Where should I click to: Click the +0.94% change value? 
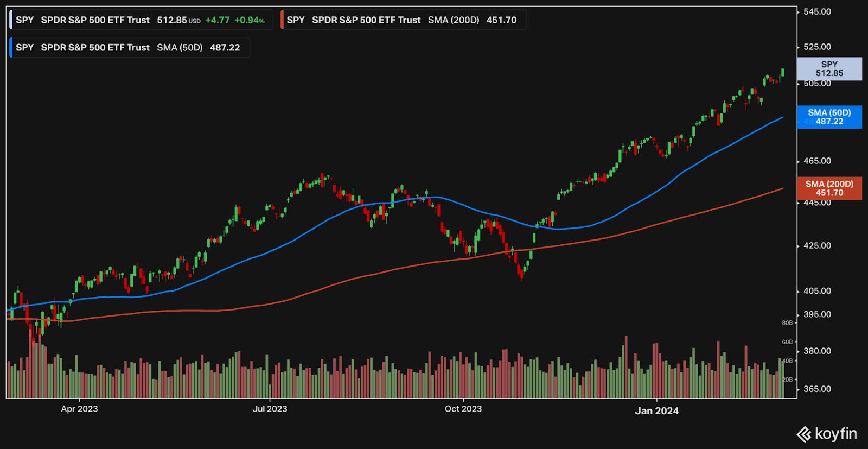[250, 20]
